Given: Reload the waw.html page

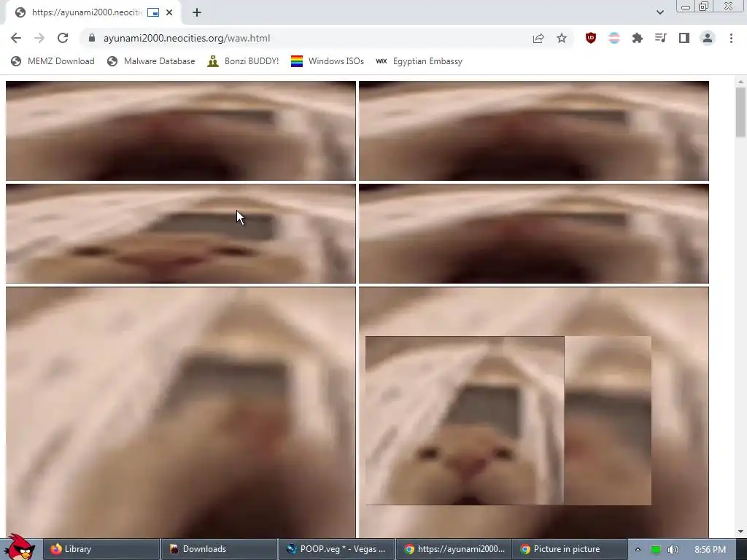Looking at the screenshot, I should 63,38.
